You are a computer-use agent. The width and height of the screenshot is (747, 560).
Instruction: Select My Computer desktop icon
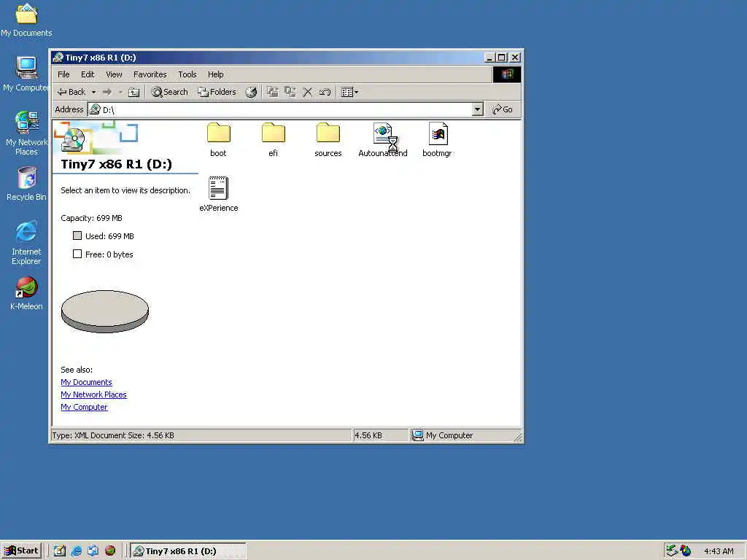(26, 74)
